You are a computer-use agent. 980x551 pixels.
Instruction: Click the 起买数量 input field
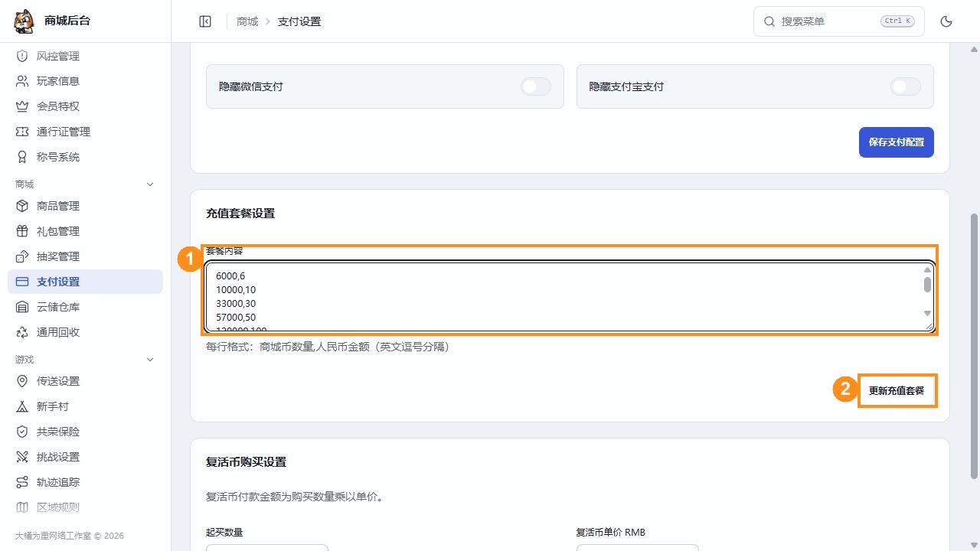click(x=267, y=548)
